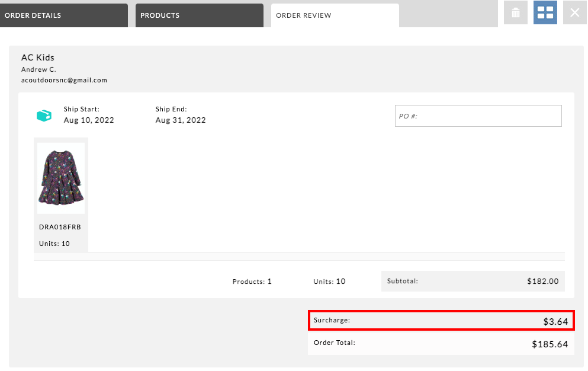Toggle the grid view icon
This screenshot has height=371, width=588.
[545, 12]
